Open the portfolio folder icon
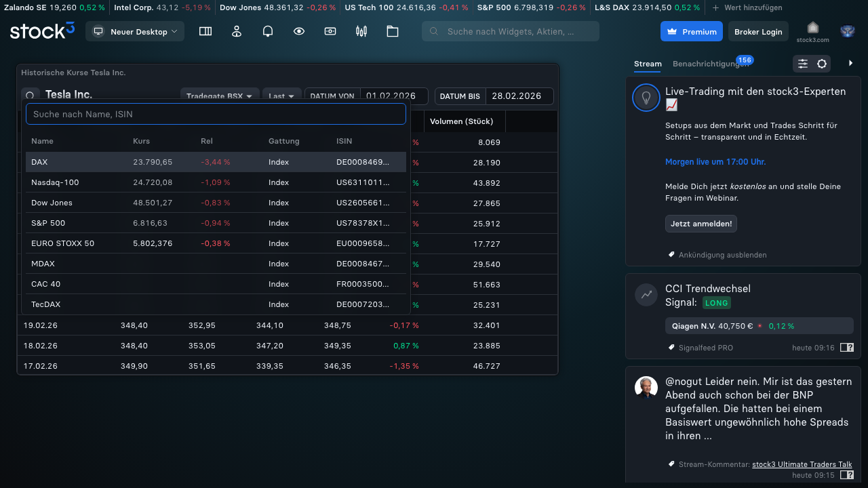 (x=392, y=31)
